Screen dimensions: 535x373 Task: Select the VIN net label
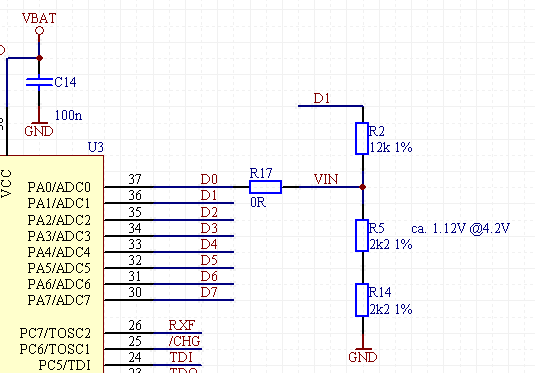click(326, 179)
